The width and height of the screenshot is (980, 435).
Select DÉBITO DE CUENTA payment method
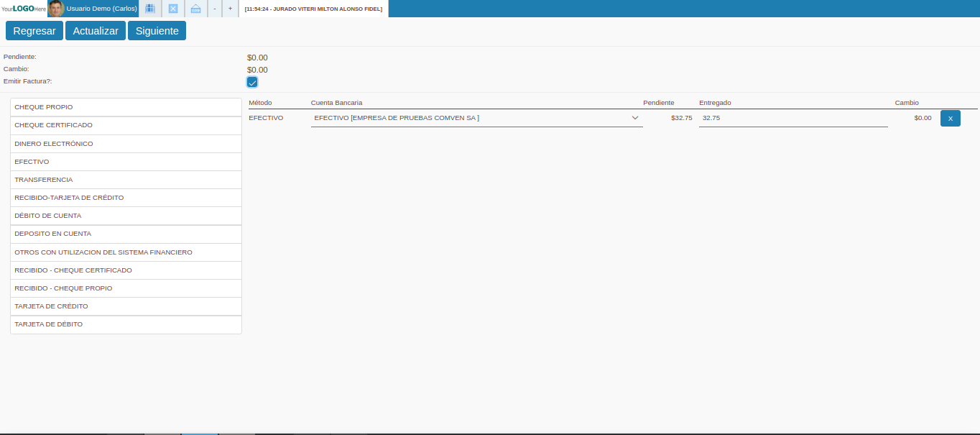[126, 216]
